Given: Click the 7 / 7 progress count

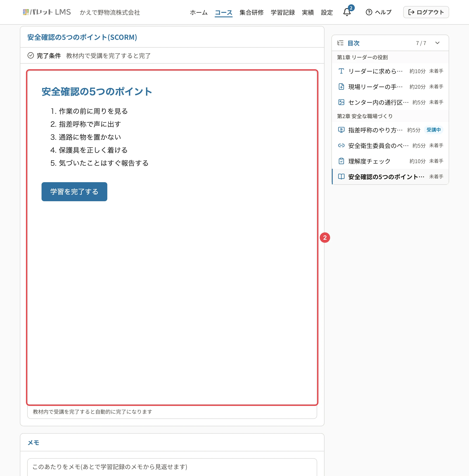Looking at the screenshot, I should [421, 43].
